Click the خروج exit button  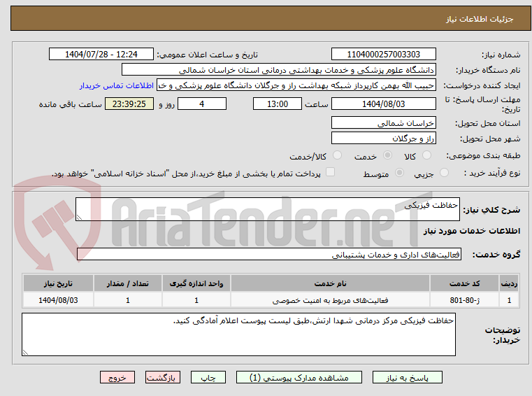pyautogui.click(x=117, y=378)
